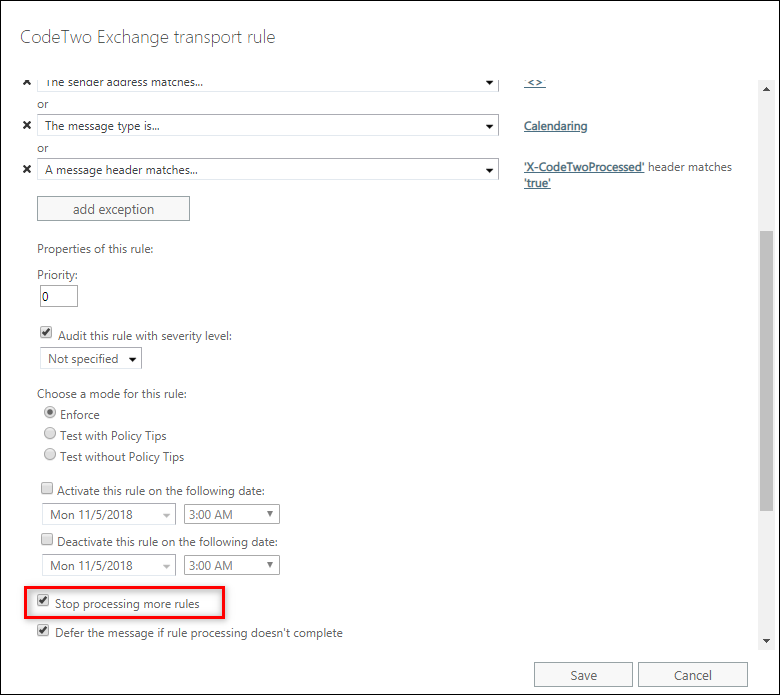Open the activation date picker dropdown
780x695 pixels.
pyautogui.click(x=109, y=514)
